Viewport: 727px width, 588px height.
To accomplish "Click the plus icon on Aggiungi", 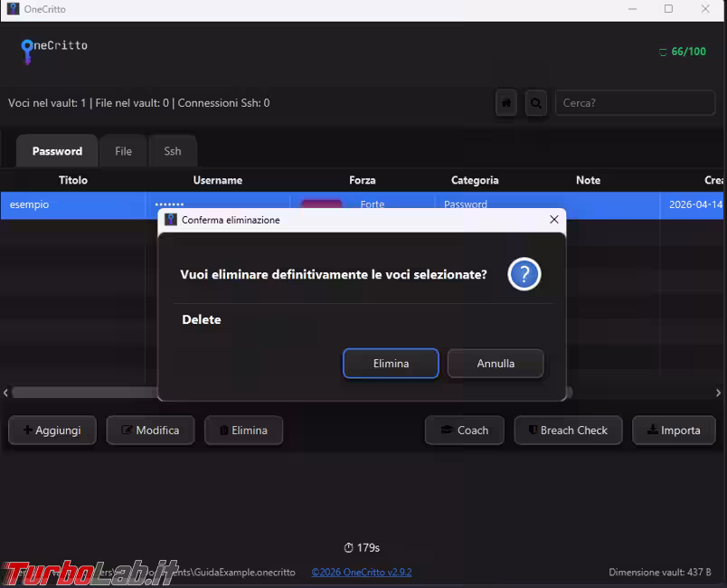I will 26,431.
